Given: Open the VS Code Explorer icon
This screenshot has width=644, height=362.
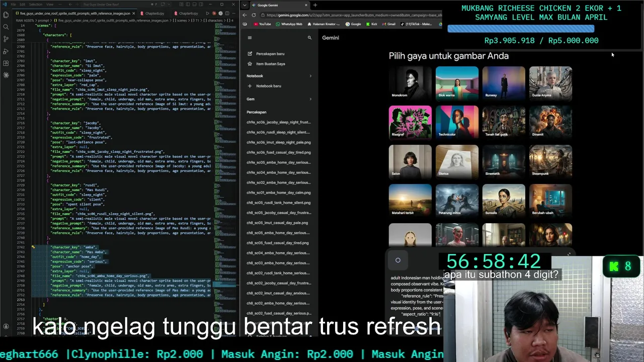Looking at the screenshot, I should pyautogui.click(x=6, y=15).
